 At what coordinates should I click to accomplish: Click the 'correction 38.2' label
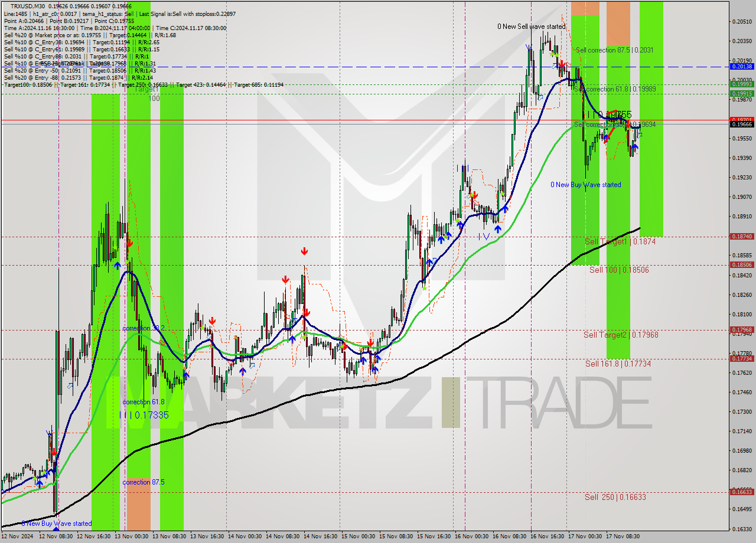[144, 328]
